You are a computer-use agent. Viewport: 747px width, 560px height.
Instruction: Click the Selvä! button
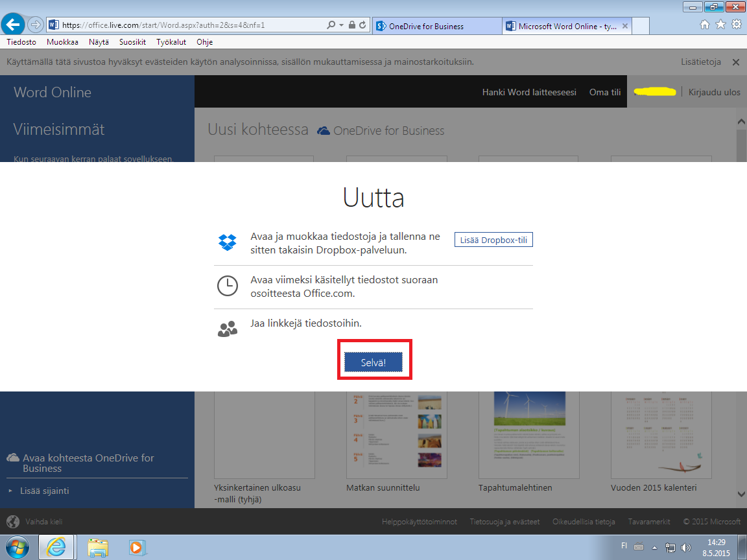click(373, 362)
